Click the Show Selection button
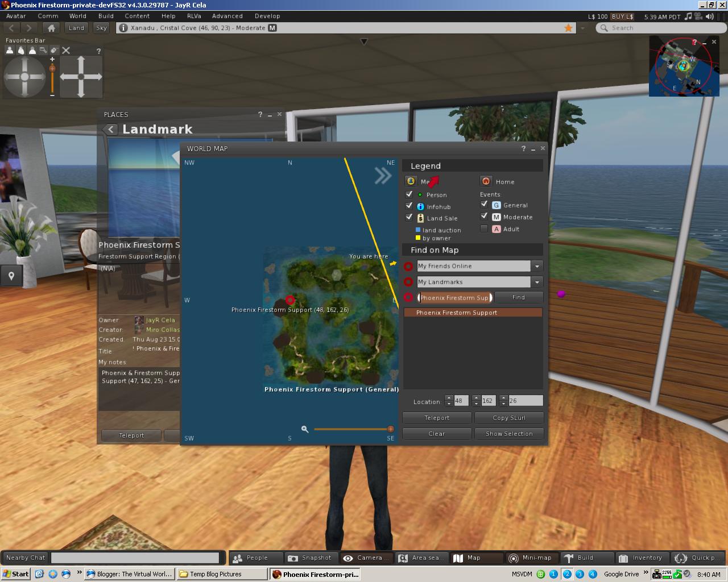 (509, 434)
